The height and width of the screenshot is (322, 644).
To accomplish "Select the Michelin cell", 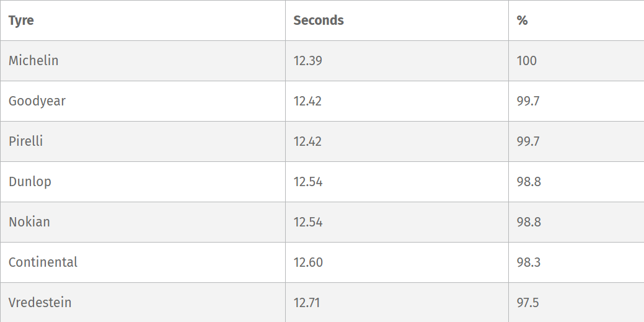I will [33, 61].
